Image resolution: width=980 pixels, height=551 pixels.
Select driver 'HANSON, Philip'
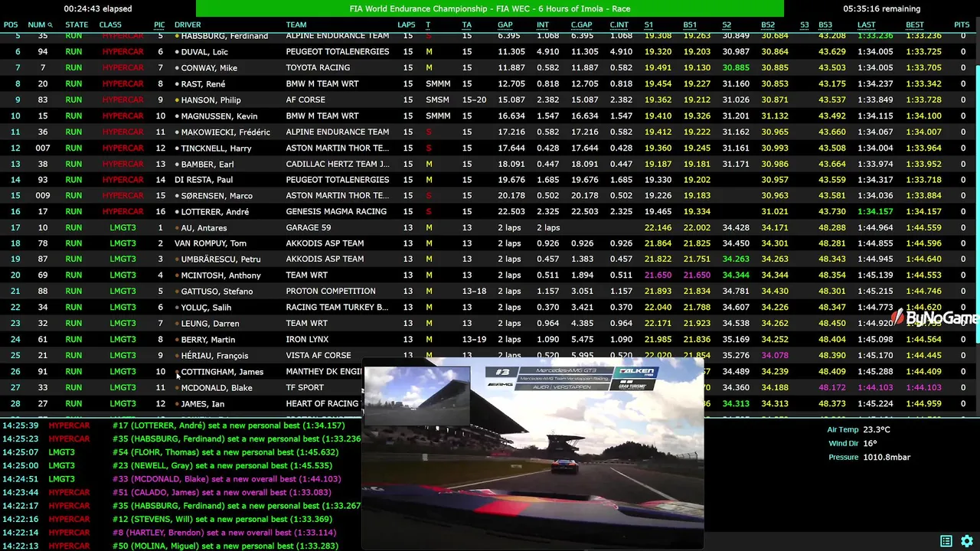coord(211,99)
